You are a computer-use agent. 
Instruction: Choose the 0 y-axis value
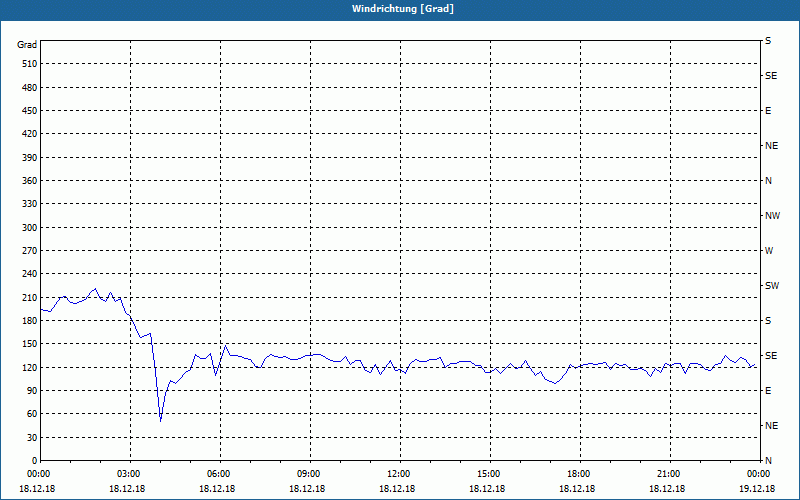(35, 460)
